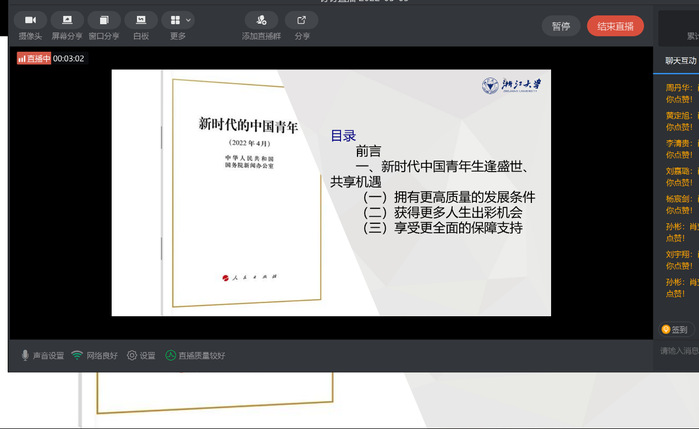Click the add co-streamer (添加直播伴) icon

point(261,20)
